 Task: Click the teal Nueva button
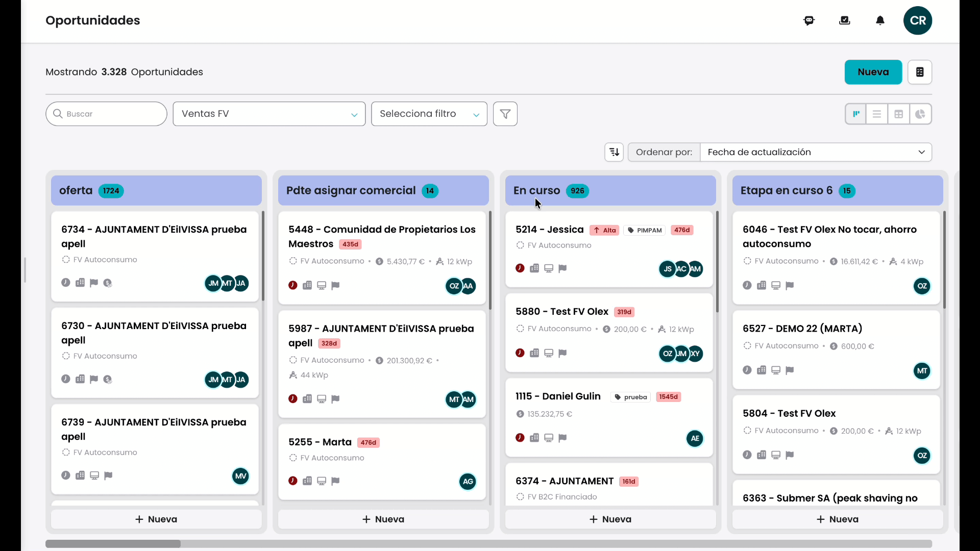pos(873,72)
